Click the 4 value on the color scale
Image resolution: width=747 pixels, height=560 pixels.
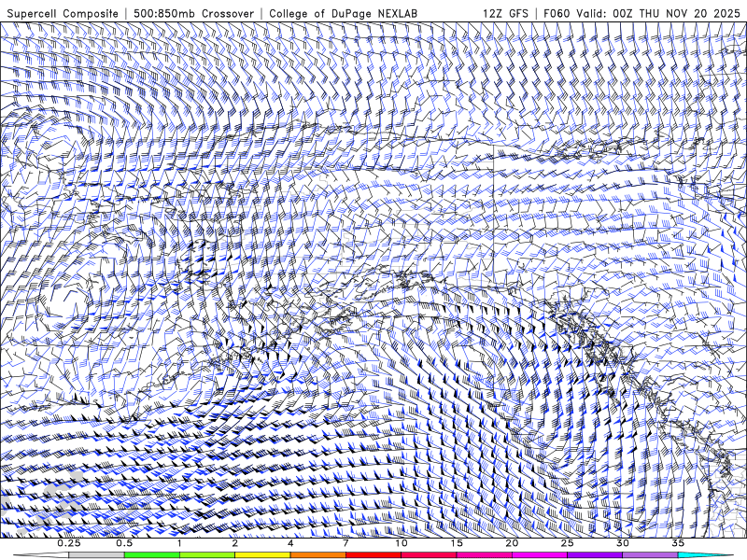[x=290, y=543]
